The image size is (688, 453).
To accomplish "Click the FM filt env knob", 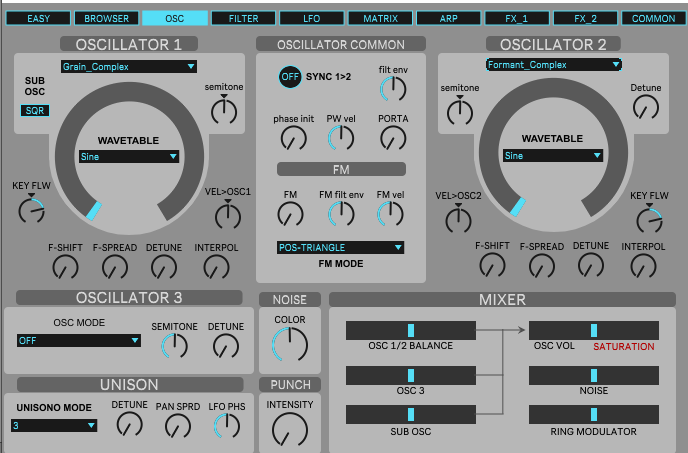I will (341, 213).
